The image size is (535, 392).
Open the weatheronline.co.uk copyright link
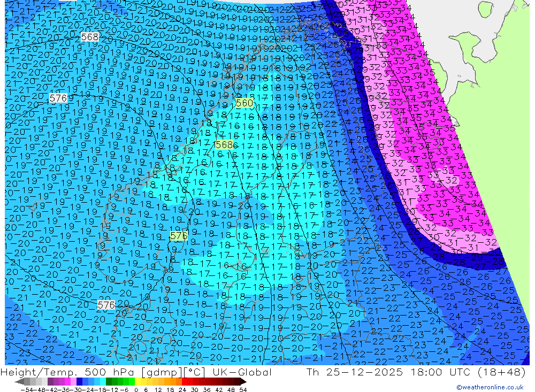click(x=490, y=387)
